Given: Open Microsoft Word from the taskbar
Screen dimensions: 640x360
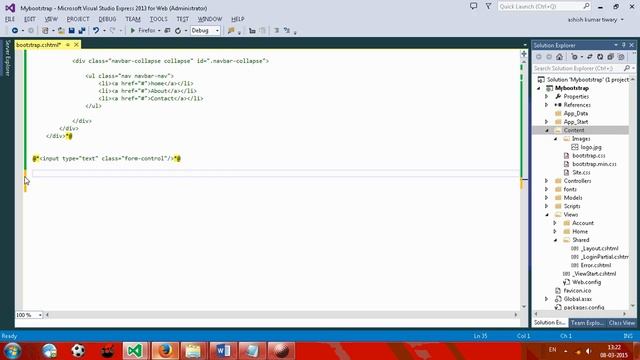Looking at the screenshot, I should coord(223,351).
